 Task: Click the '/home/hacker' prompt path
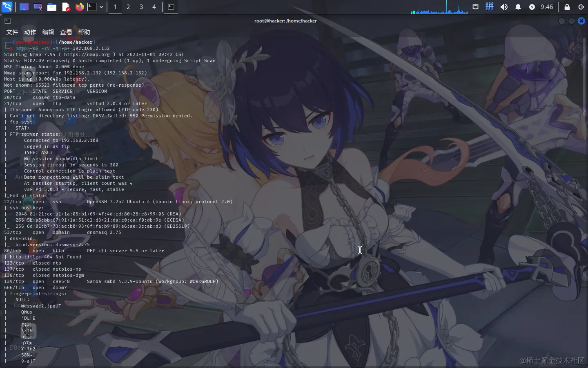point(76,42)
